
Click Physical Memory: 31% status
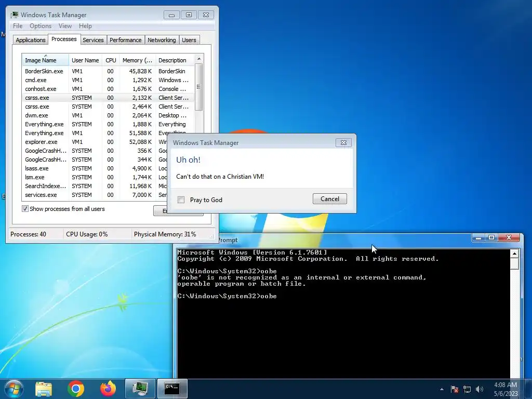[x=165, y=234]
